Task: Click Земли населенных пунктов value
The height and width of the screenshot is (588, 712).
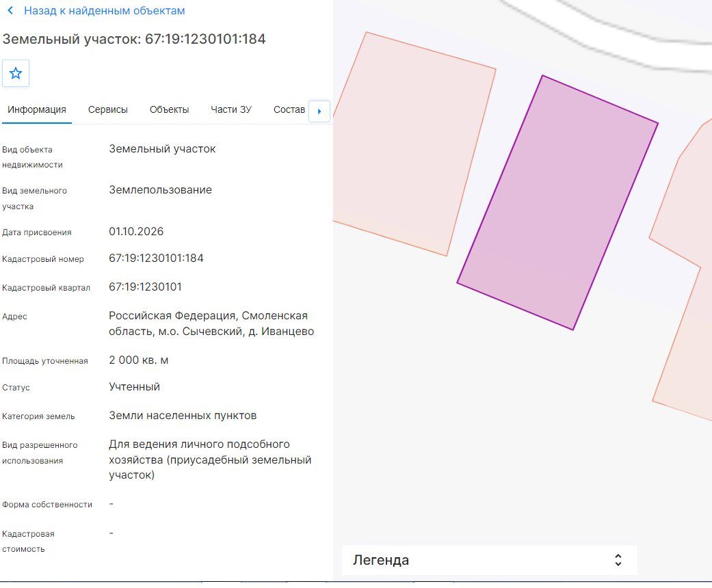Action: 183,416
